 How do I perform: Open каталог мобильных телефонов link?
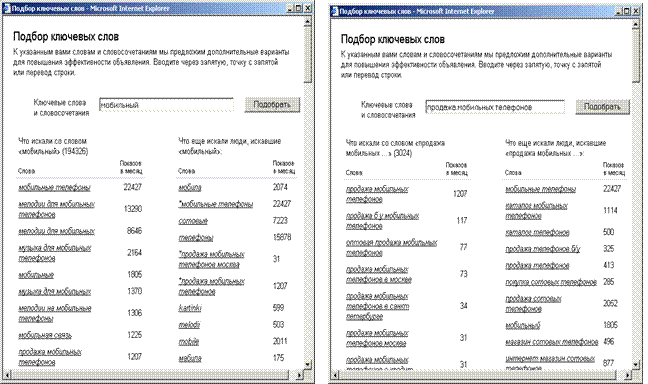pos(536,211)
